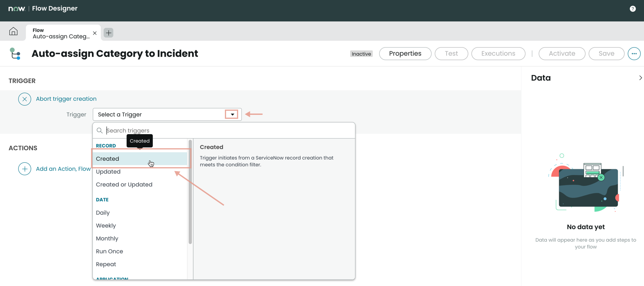The image size is (644, 286).
Task: Click the Abort trigger creation link
Action: (66, 99)
